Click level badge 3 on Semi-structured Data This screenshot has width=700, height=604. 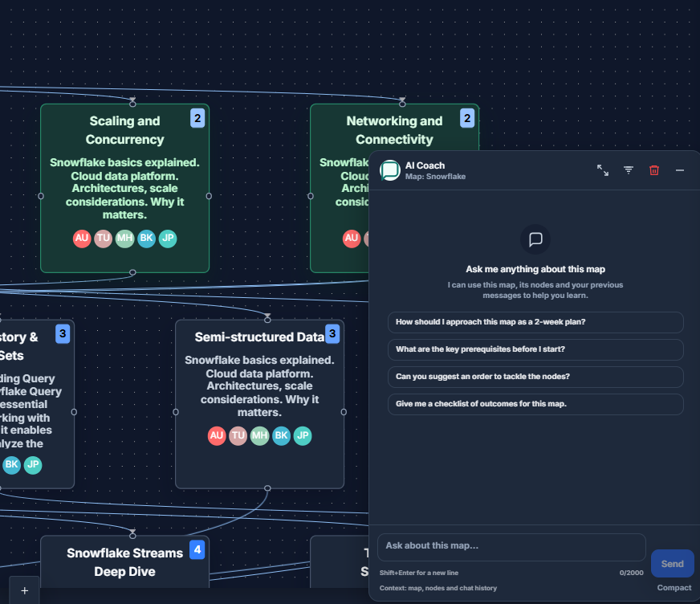[332, 333]
